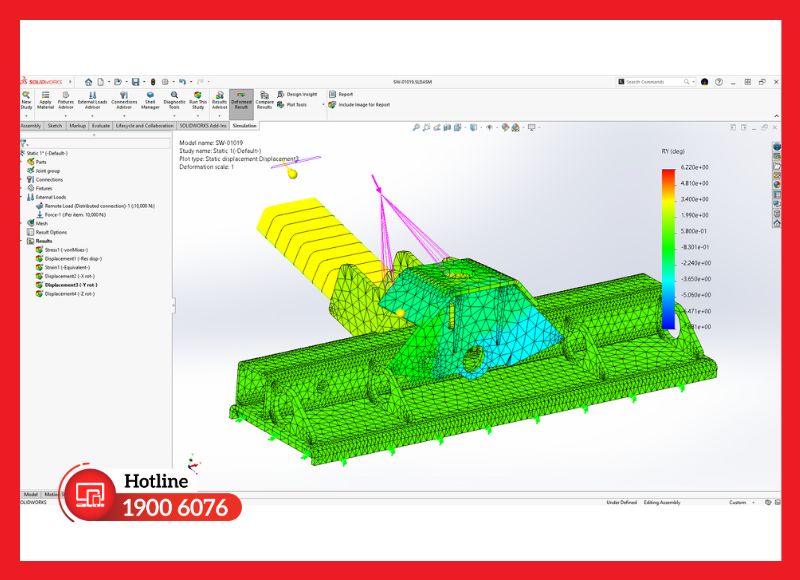Select Force-1 load item
The width and height of the screenshot is (800, 580).
click(71, 215)
